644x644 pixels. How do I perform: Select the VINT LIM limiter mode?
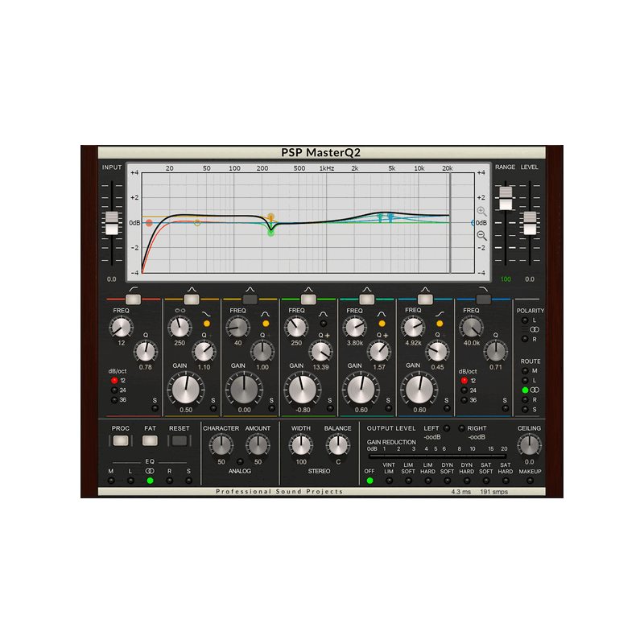pyautogui.click(x=389, y=481)
